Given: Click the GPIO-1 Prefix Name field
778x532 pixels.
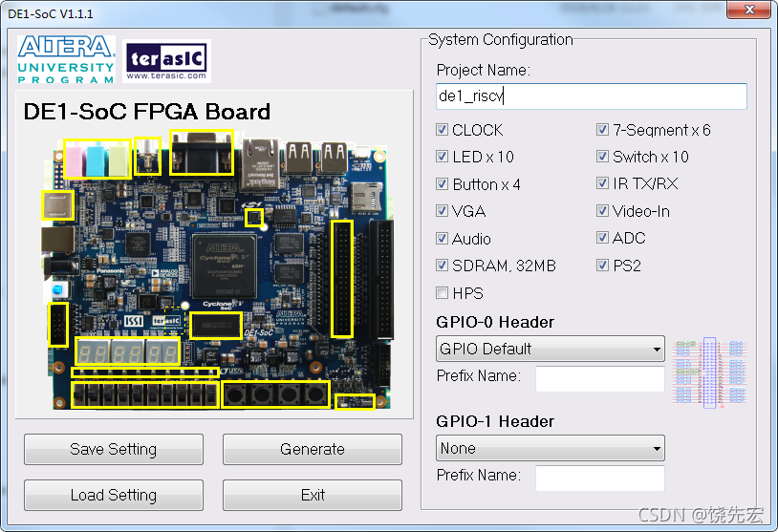Looking at the screenshot, I should pos(600,478).
